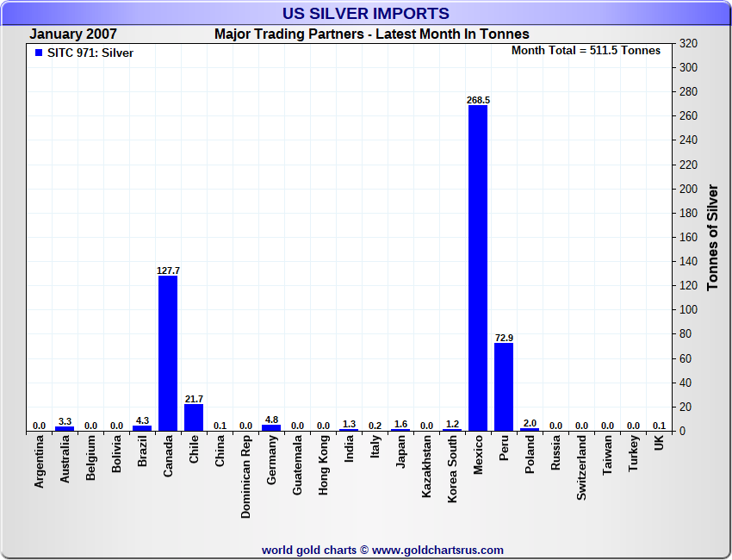Click the 'SITC 971: Silver' legend label

pos(90,53)
